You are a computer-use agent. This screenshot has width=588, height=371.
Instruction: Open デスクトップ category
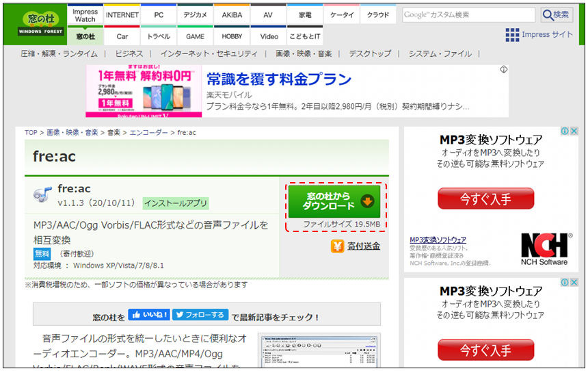tap(370, 53)
